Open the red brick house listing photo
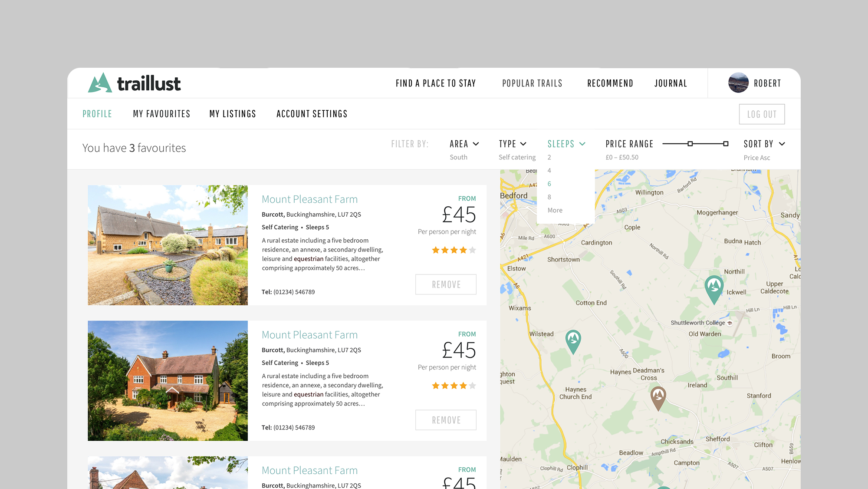The image size is (868, 489). click(x=168, y=380)
